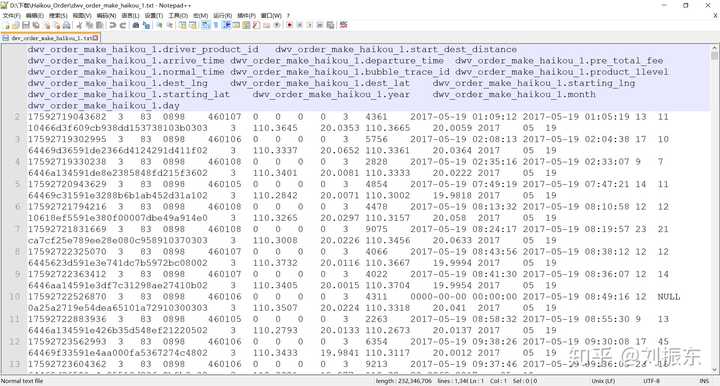Toggle INS insert mode in status bar
This screenshot has width=720, height=386.
703,381
